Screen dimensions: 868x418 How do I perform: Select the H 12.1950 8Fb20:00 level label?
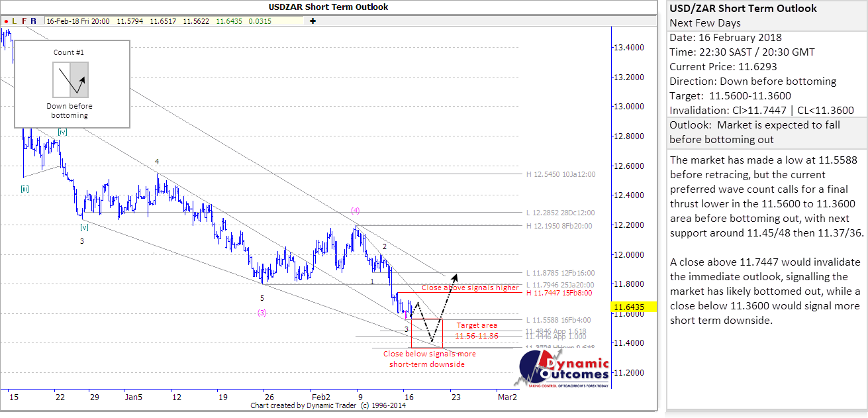(559, 226)
